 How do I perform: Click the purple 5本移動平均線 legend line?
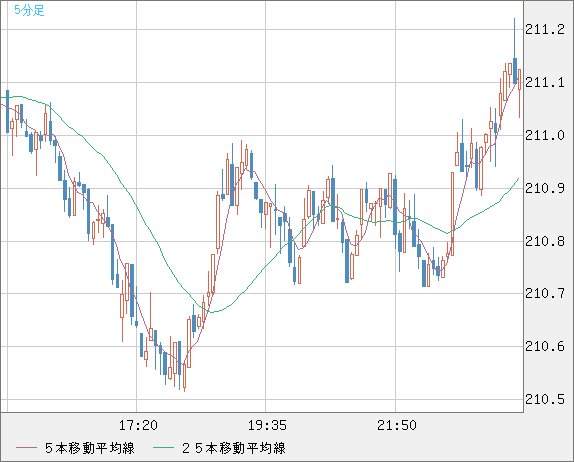pos(26,448)
